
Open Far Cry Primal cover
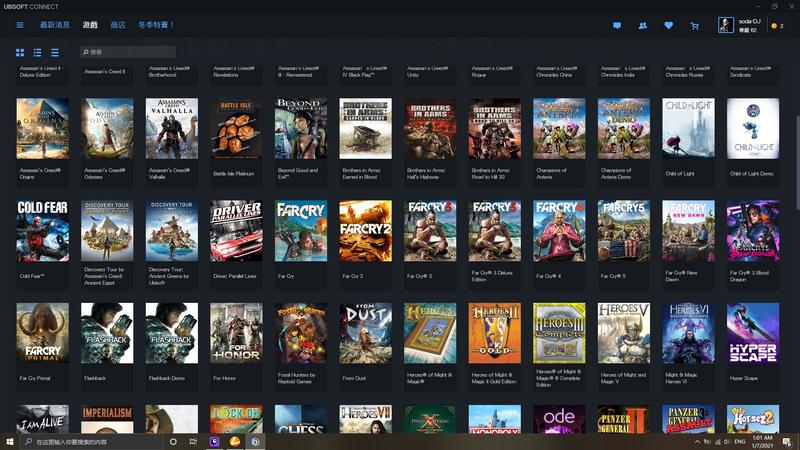(x=42, y=333)
